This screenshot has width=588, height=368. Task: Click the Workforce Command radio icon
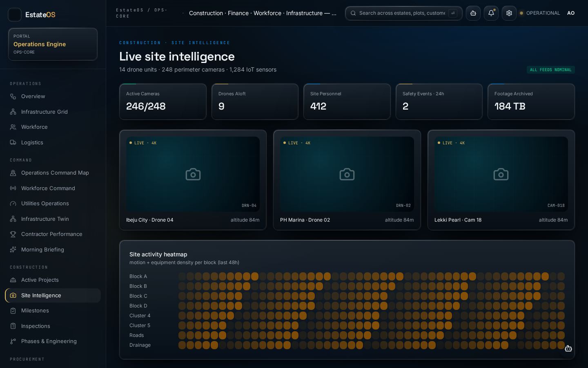click(13, 188)
